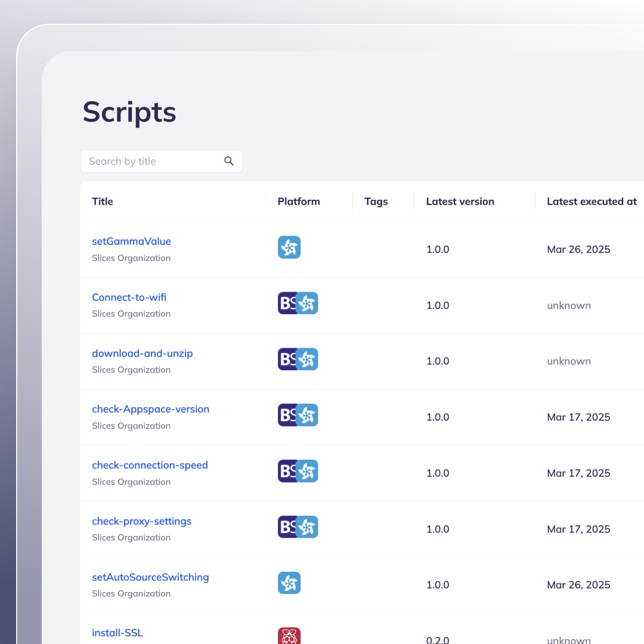
Task: Click the platform icon for setAutoSourceSwitching
Action: pyautogui.click(x=289, y=583)
